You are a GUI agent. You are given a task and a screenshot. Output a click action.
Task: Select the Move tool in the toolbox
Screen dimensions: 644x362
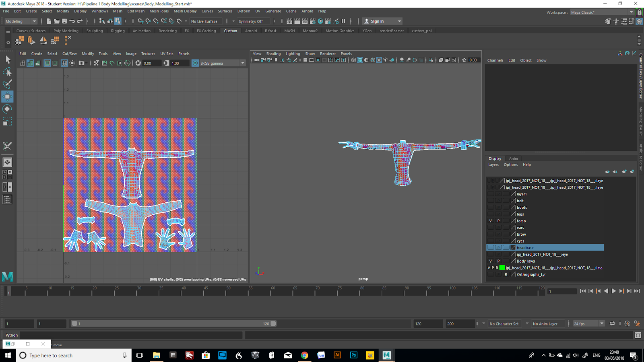pos(7,97)
